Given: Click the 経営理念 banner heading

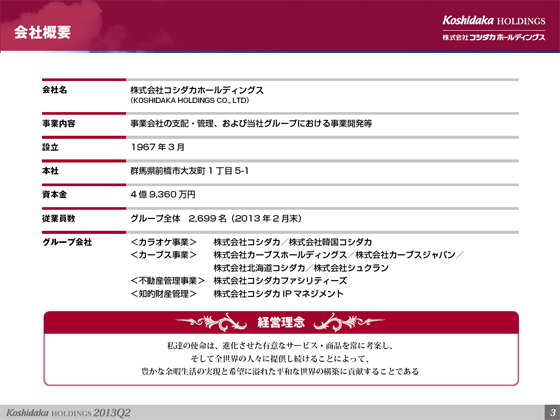Looking at the screenshot, I should click(281, 322).
